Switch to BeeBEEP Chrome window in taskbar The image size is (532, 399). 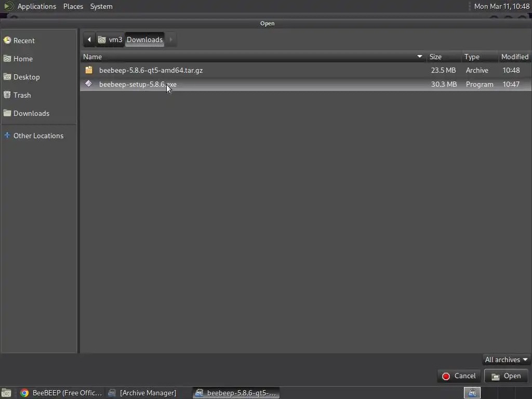click(x=61, y=393)
